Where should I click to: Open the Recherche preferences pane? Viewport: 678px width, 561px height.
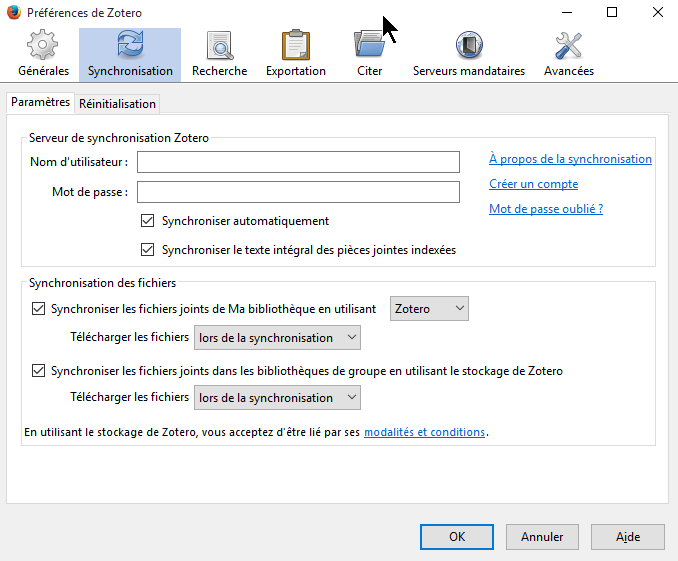coord(220,54)
